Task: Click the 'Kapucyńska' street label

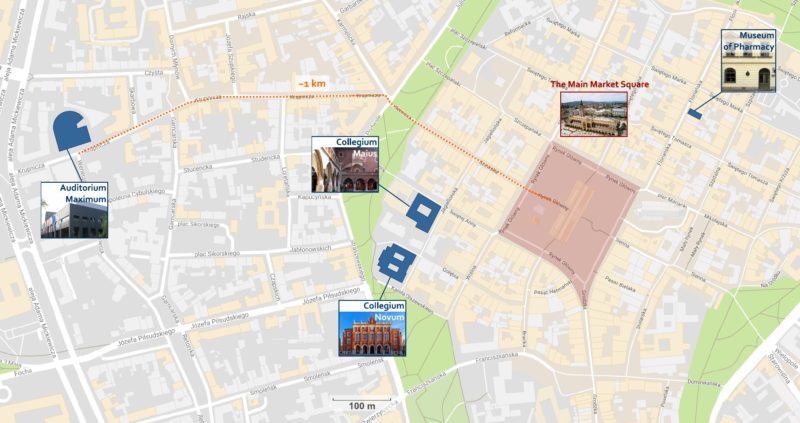Action: [316, 195]
